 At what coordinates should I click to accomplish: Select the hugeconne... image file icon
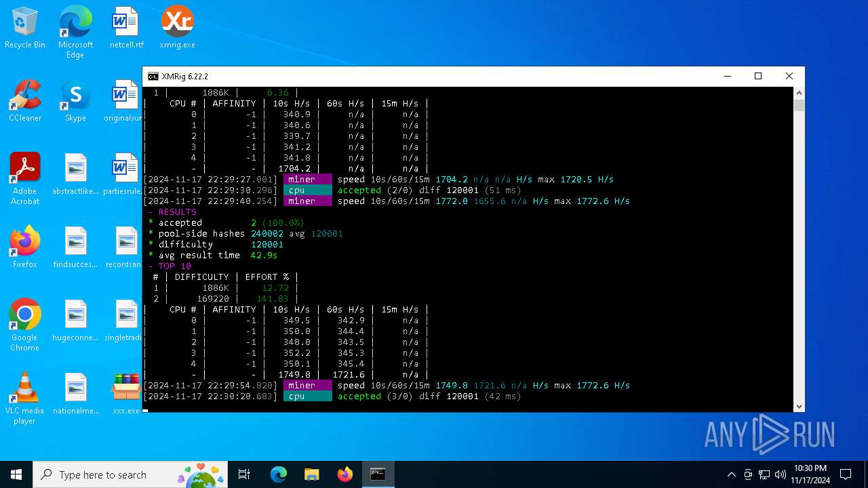(x=75, y=321)
